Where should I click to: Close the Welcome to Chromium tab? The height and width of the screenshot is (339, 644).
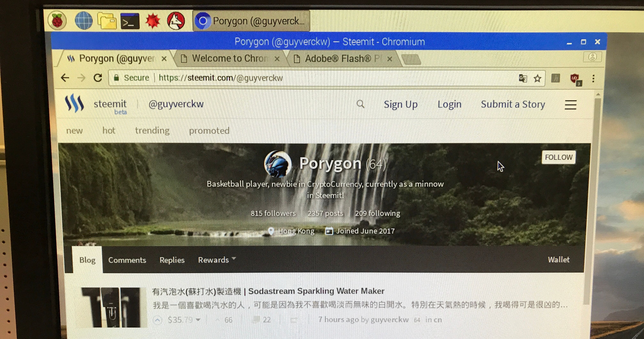pyautogui.click(x=277, y=59)
